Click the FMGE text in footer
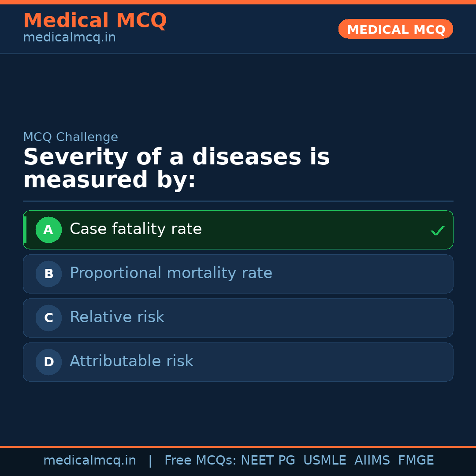This screenshot has height=476, width=476. click(416, 460)
